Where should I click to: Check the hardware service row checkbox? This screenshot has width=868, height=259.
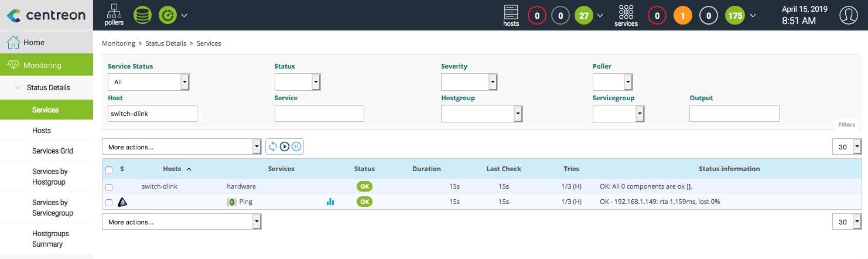pyautogui.click(x=109, y=187)
